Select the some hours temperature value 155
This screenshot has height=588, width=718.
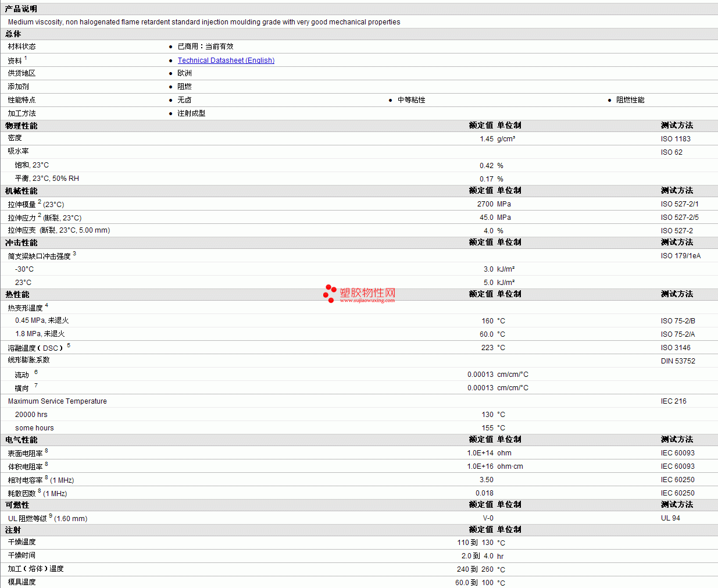tap(487, 428)
